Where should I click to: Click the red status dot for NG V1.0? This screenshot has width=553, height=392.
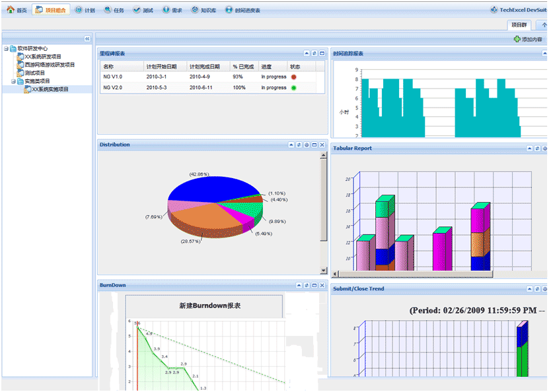293,77
